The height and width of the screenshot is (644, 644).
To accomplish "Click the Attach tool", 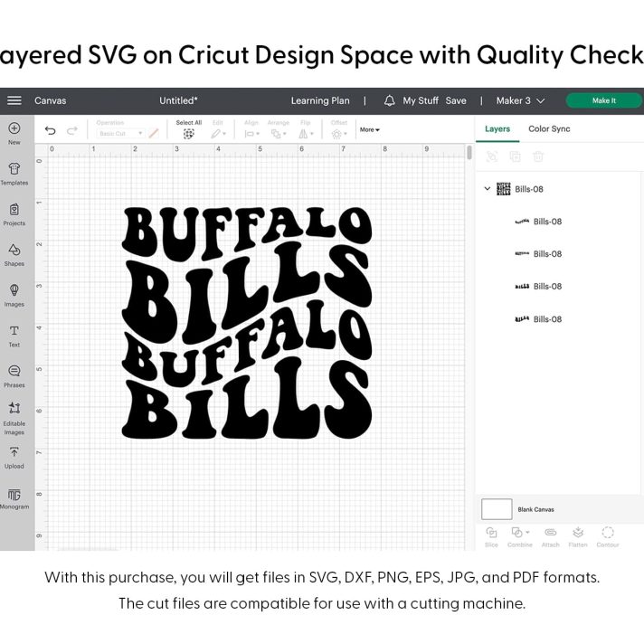I will click(550, 536).
